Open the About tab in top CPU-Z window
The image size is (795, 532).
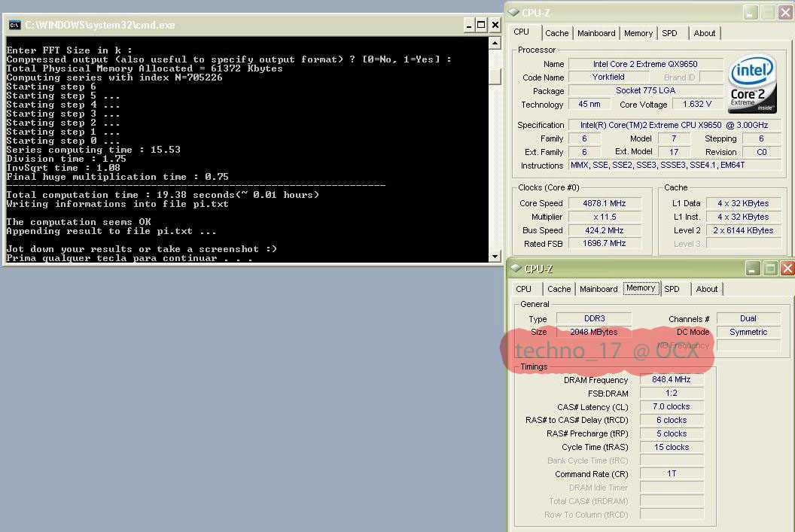(x=705, y=33)
